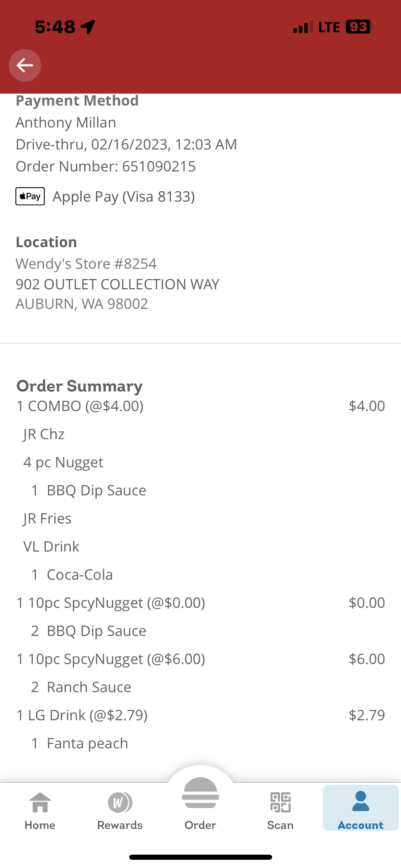Open the Home tab house icon
401x868 pixels.
[x=40, y=803]
